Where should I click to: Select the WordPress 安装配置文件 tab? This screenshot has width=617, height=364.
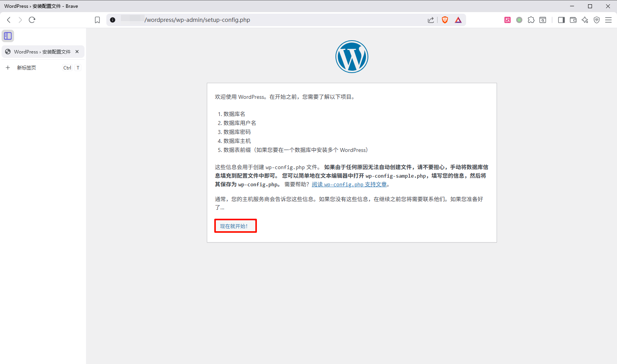[x=39, y=52]
